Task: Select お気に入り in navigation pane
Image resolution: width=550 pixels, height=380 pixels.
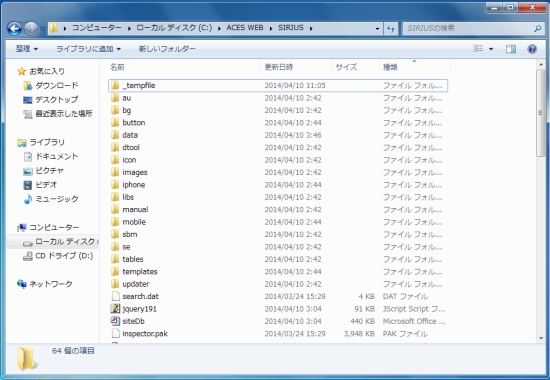Action: 41,71
